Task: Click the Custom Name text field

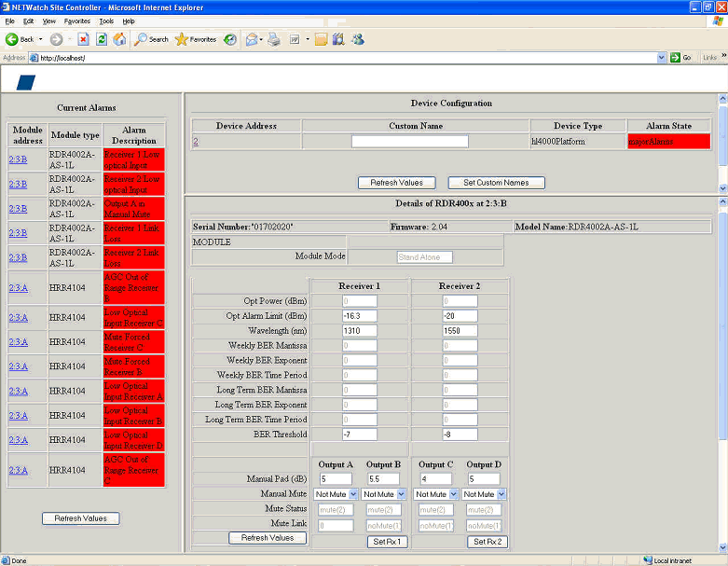Action: coord(410,142)
